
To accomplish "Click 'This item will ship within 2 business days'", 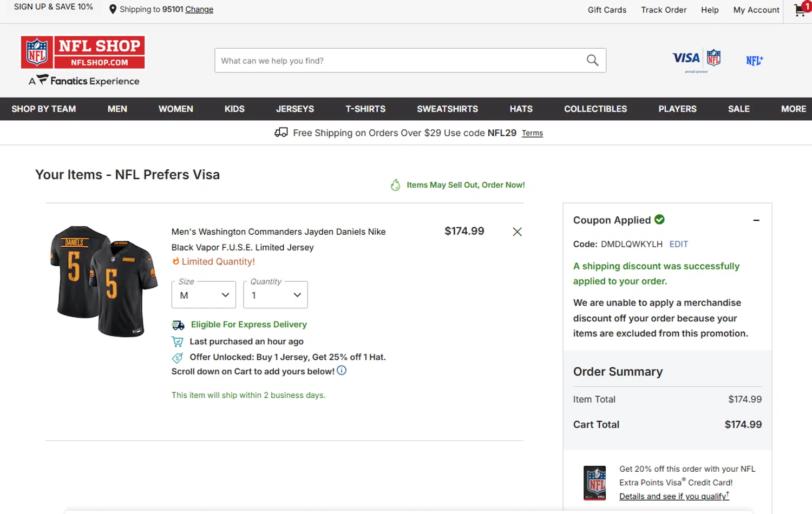I will pos(248,395).
